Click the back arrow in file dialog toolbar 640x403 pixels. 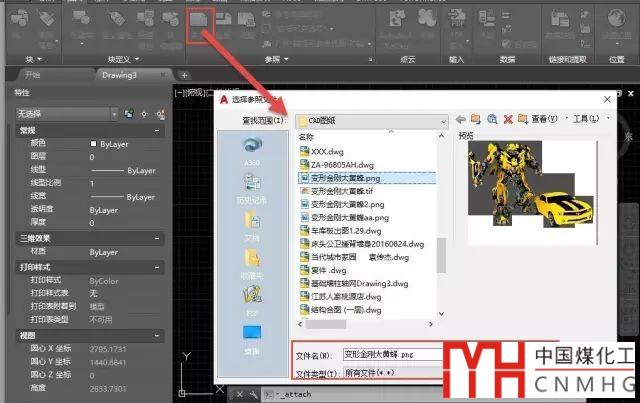[x=459, y=120]
